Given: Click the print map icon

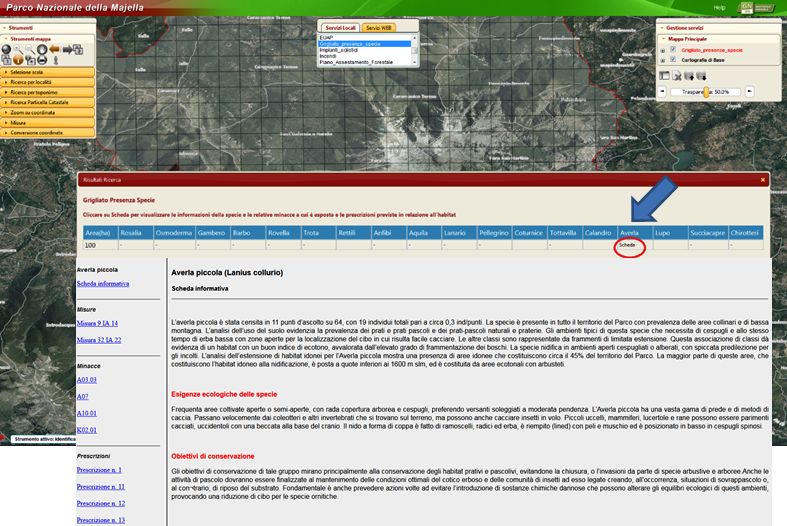Looking at the screenshot, I should pos(42,60).
